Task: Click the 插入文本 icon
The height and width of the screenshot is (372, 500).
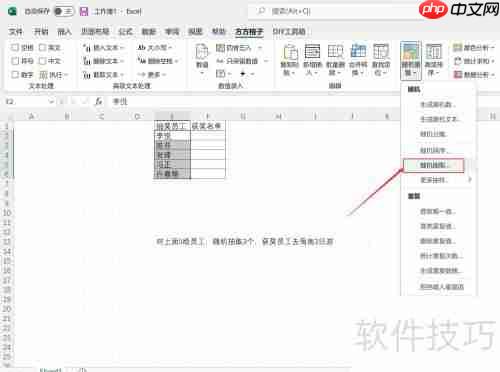Action: click(87, 48)
